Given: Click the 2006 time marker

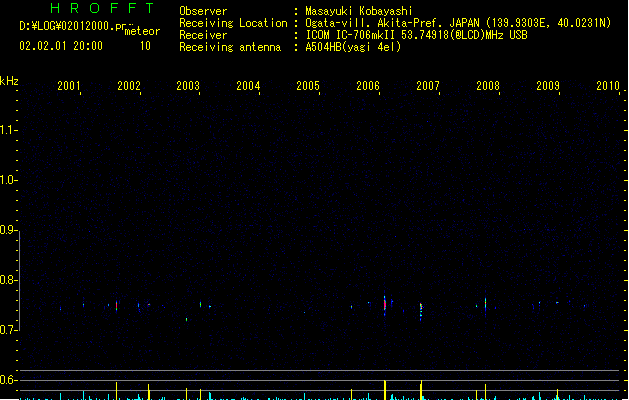Looking at the screenshot, I should (x=368, y=85).
